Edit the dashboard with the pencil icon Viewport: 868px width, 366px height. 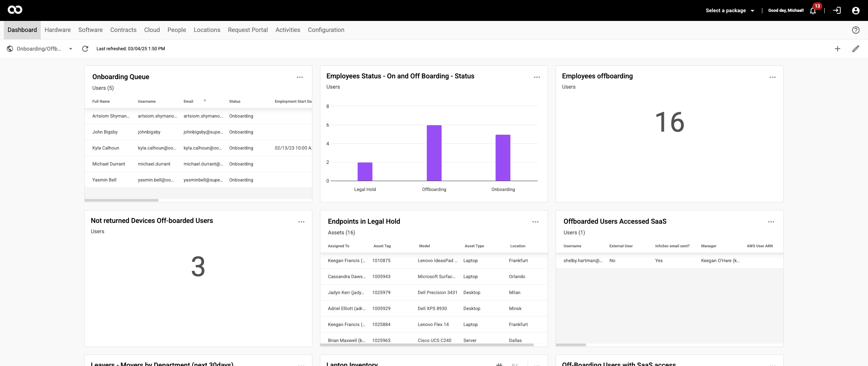tap(855, 49)
